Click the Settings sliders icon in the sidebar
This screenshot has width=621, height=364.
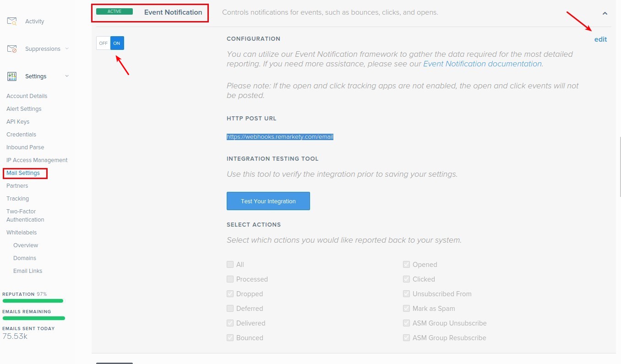coord(12,76)
